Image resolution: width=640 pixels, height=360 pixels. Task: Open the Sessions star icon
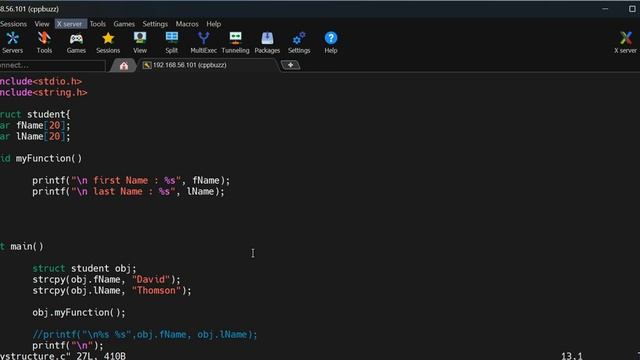click(x=108, y=42)
